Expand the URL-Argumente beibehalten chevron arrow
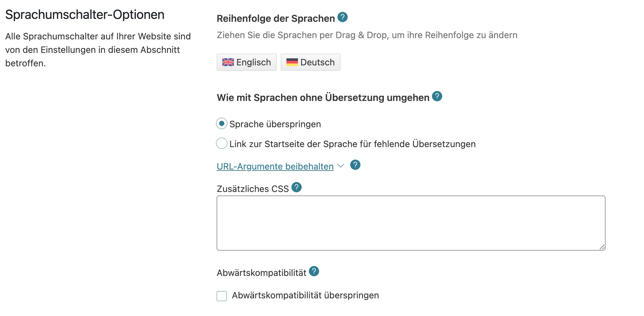This screenshot has width=644, height=316. point(341,166)
